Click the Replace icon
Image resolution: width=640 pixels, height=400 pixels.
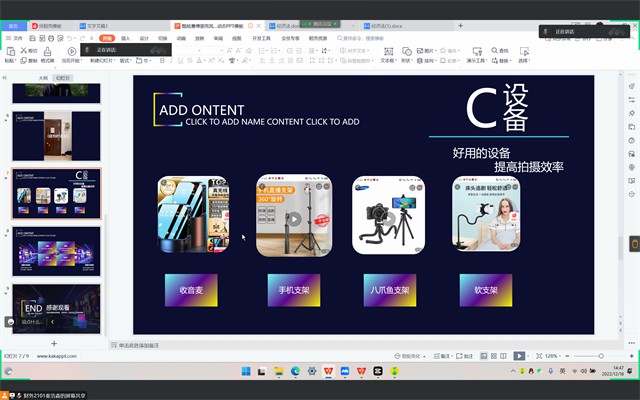point(494,60)
